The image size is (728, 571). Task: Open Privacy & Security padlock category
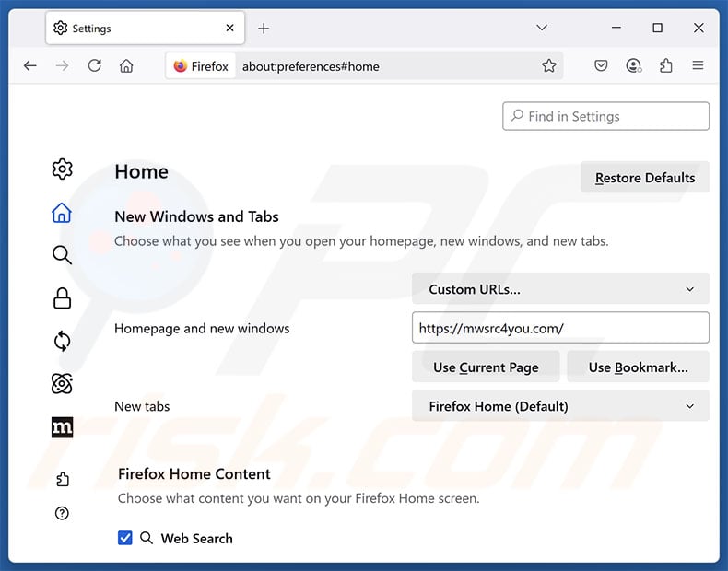[x=63, y=298]
